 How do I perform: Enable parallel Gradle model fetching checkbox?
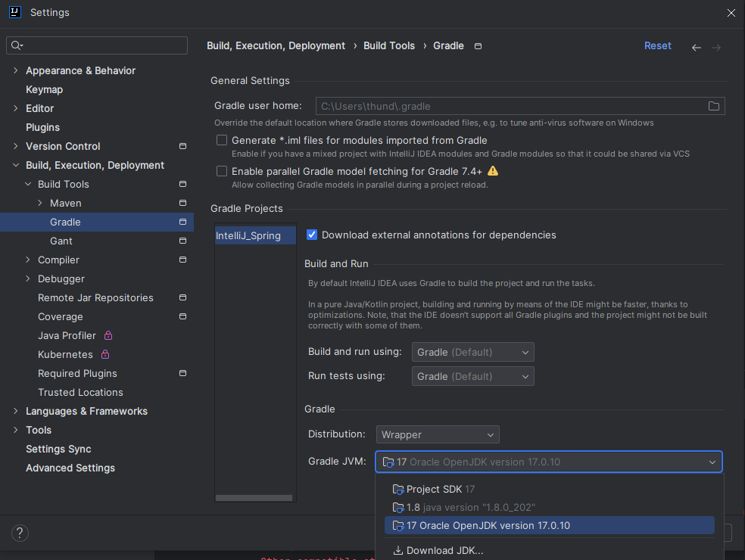click(x=221, y=171)
